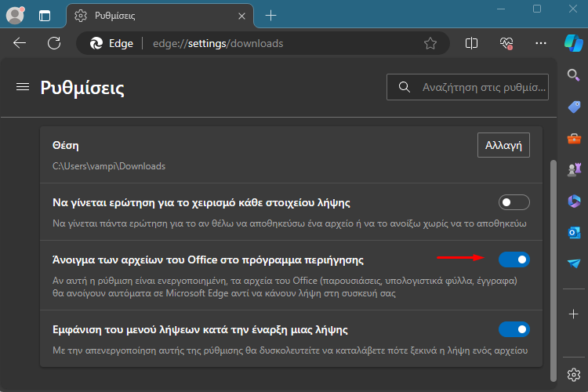Close the Ρυθμίσεις tab
This screenshot has width=588, height=392.
click(242, 16)
